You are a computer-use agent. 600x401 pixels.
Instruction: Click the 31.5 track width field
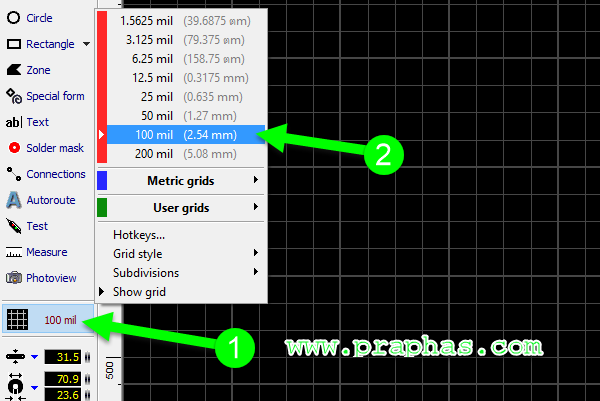tap(67, 357)
